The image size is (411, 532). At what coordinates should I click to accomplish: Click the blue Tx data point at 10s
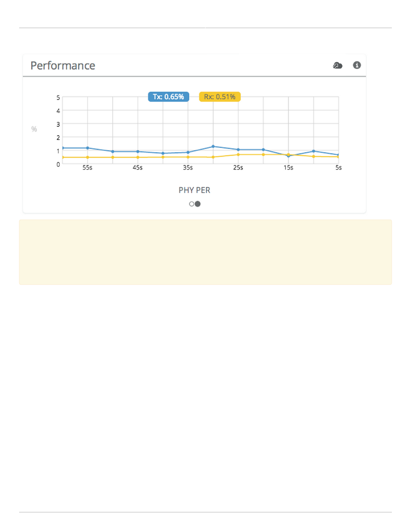coord(313,151)
